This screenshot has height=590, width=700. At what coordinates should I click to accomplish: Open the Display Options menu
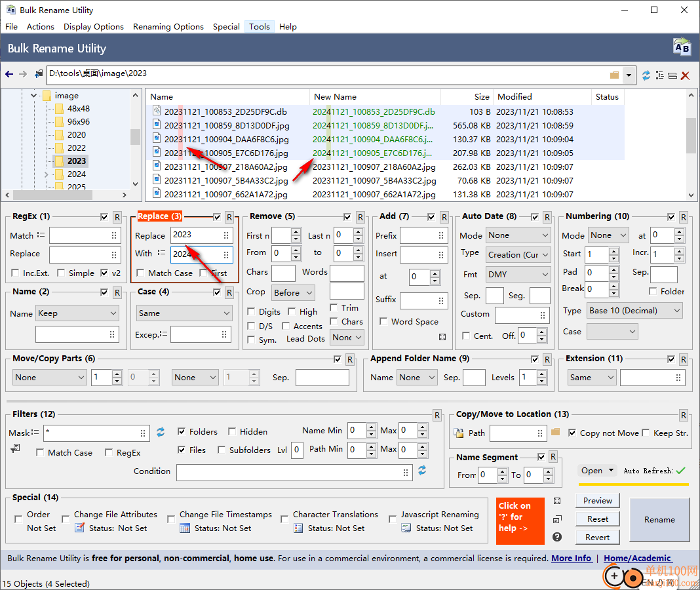(93, 27)
